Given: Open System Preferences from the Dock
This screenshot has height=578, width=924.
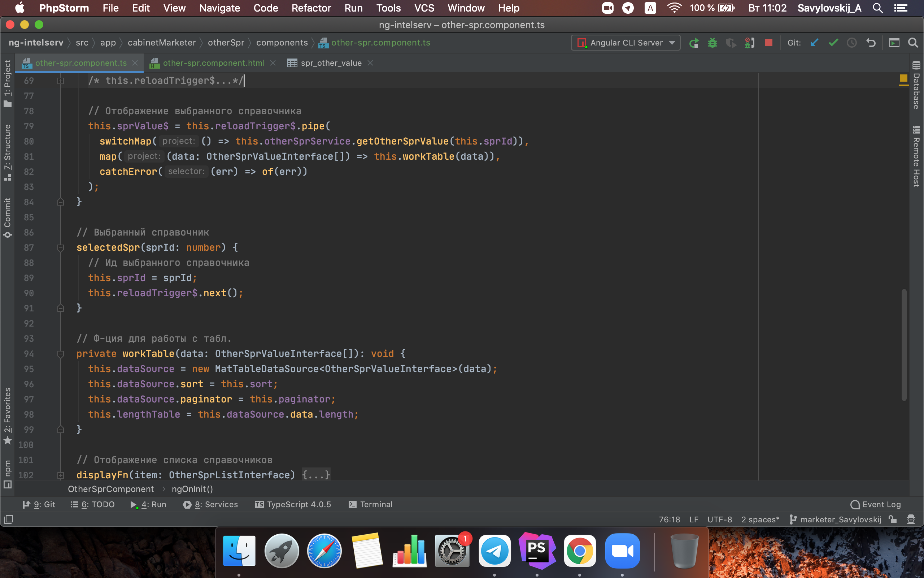Looking at the screenshot, I should [452, 551].
